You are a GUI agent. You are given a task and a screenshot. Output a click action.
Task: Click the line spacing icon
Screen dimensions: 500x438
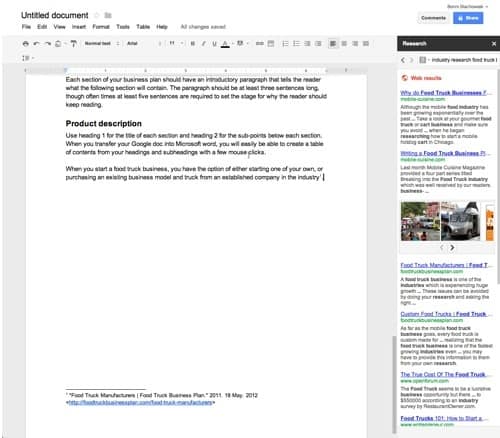25,58
